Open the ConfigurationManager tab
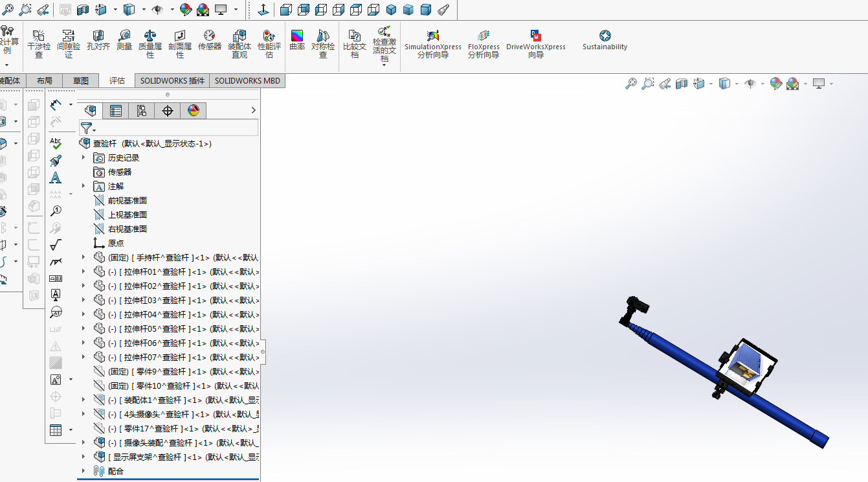This screenshot has height=482, width=868. pyautogui.click(x=142, y=111)
